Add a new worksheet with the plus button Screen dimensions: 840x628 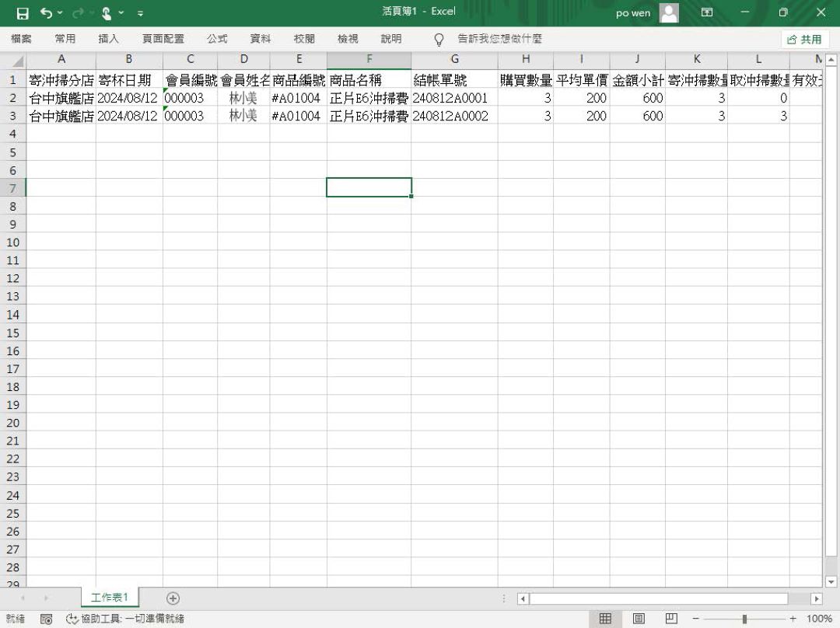pos(173,598)
